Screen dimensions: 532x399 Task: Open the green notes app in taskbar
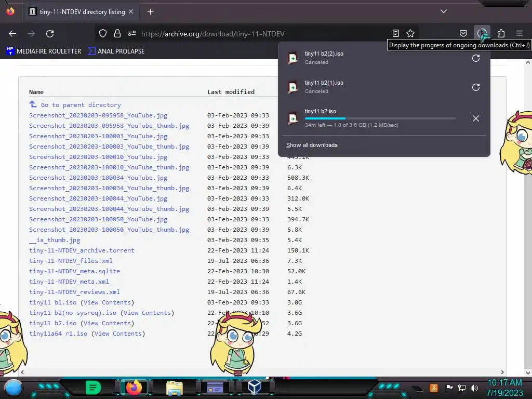point(93,388)
